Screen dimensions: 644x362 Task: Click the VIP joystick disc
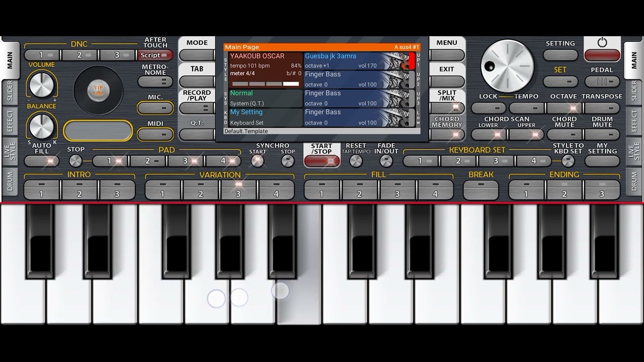click(99, 90)
